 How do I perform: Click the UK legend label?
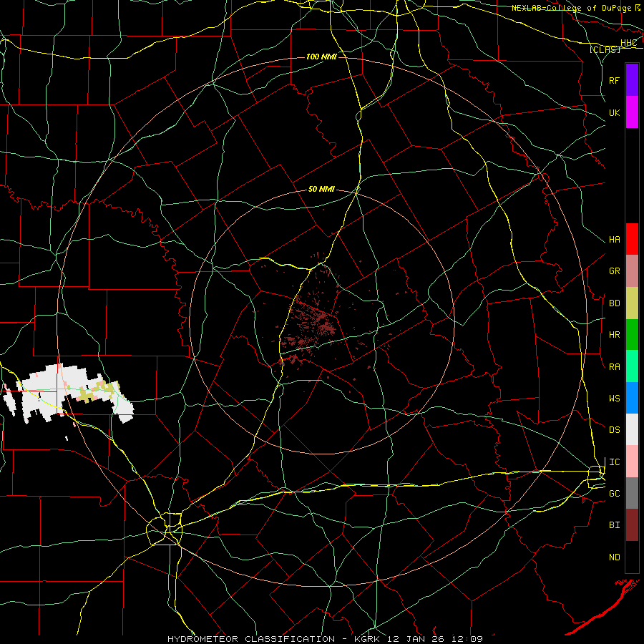pyautogui.click(x=614, y=112)
